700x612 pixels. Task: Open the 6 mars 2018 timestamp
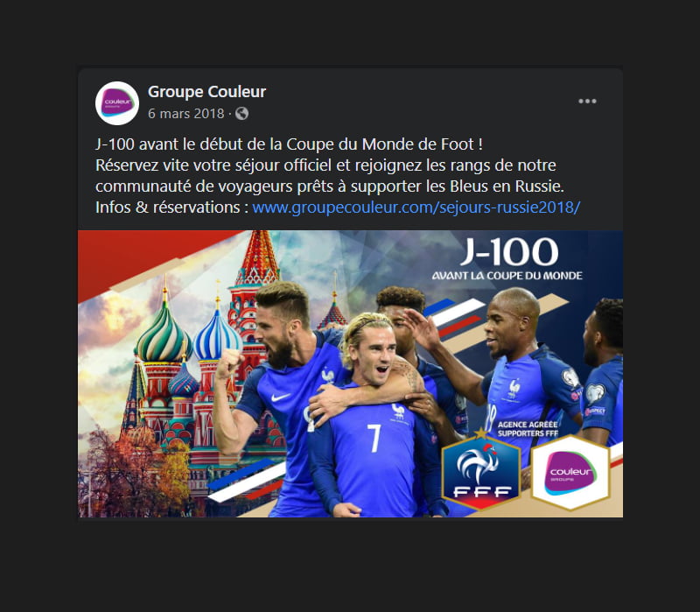[x=186, y=114]
